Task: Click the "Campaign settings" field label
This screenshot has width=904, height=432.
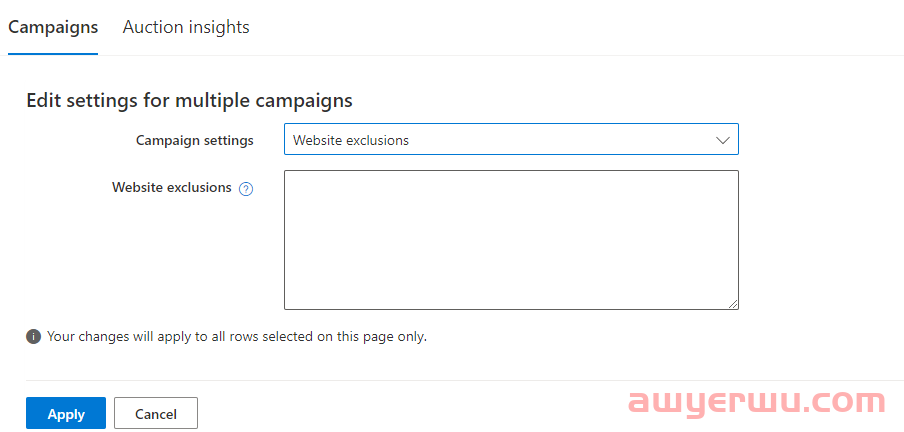Action: [x=194, y=140]
